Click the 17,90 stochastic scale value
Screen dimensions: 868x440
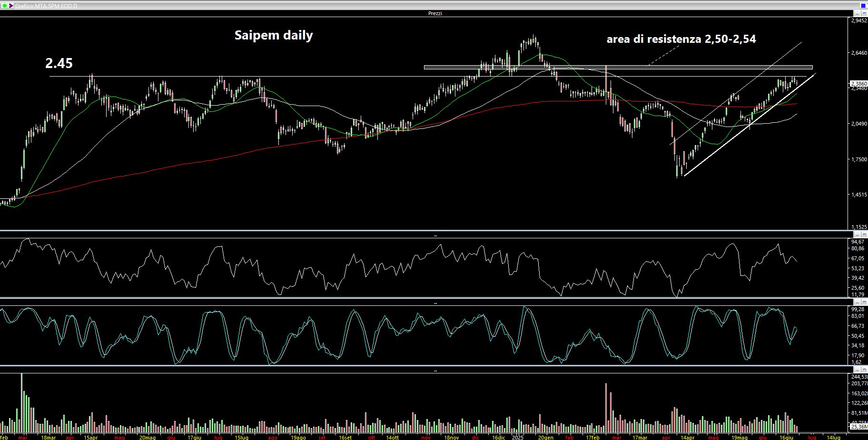pos(858,355)
